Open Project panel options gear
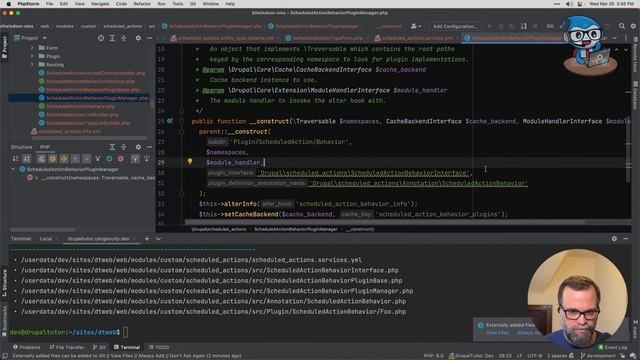 point(138,38)
